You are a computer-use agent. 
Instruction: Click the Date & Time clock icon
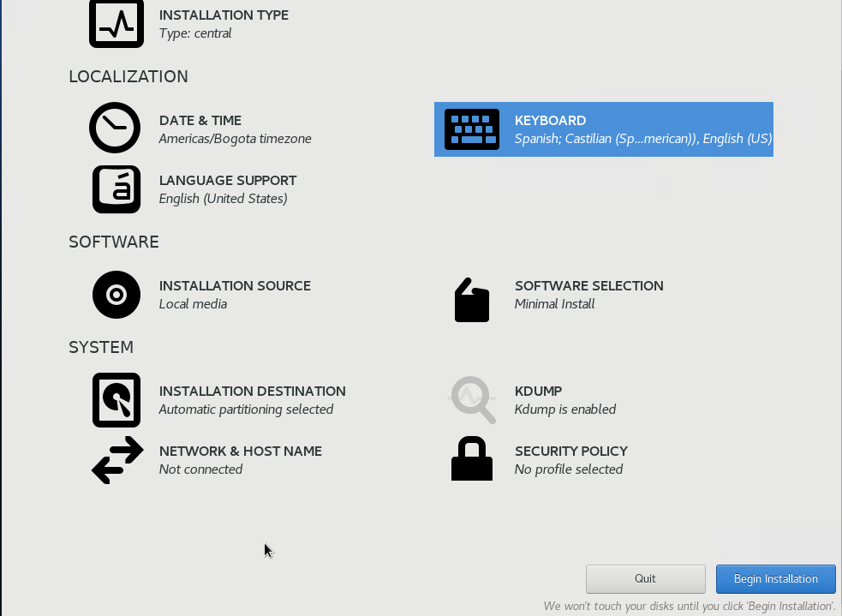click(x=115, y=128)
